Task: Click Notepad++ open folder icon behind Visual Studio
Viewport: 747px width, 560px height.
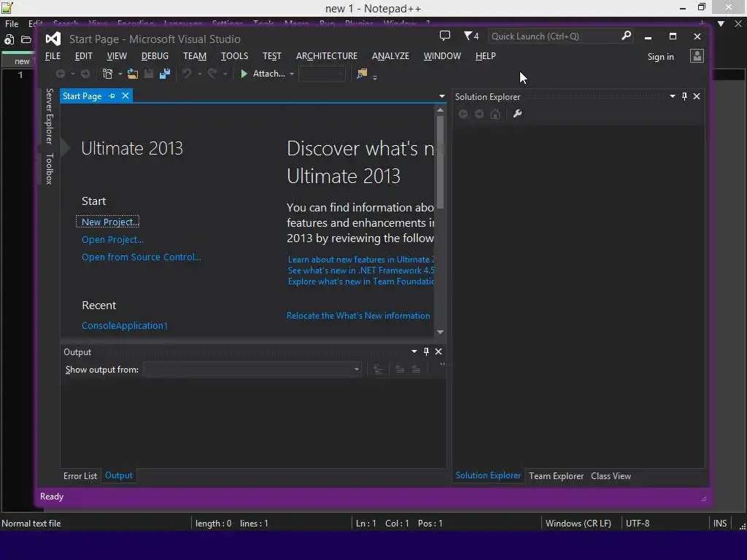Action: coord(26,39)
